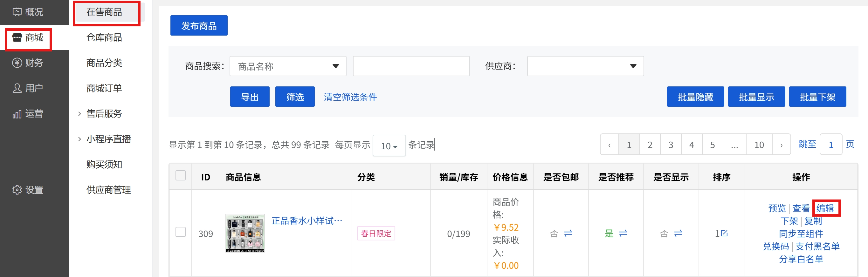Click next page arrow in pagination
The height and width of the screenshot is (277, 868).
(781, 145)
